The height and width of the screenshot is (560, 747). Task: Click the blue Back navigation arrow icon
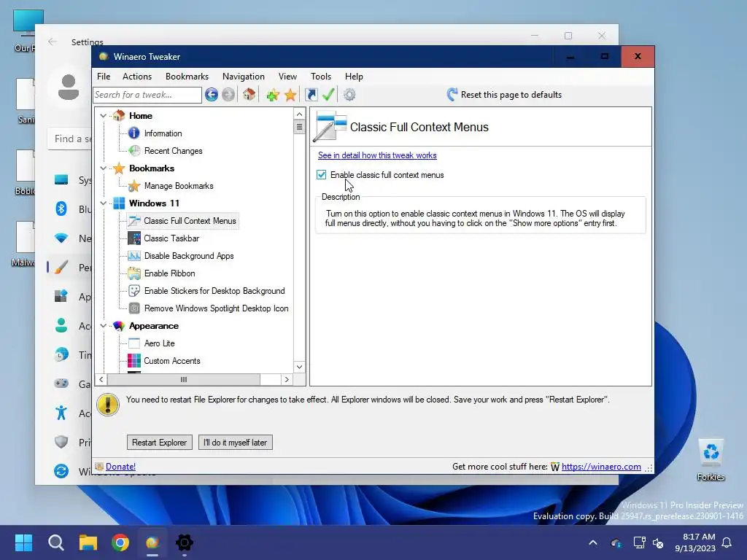212,95
